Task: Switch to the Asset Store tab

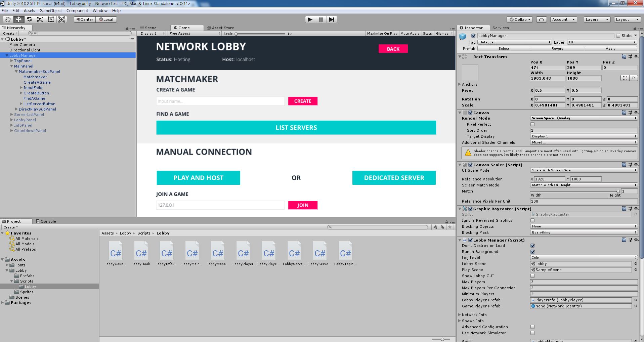Action: 221,28
